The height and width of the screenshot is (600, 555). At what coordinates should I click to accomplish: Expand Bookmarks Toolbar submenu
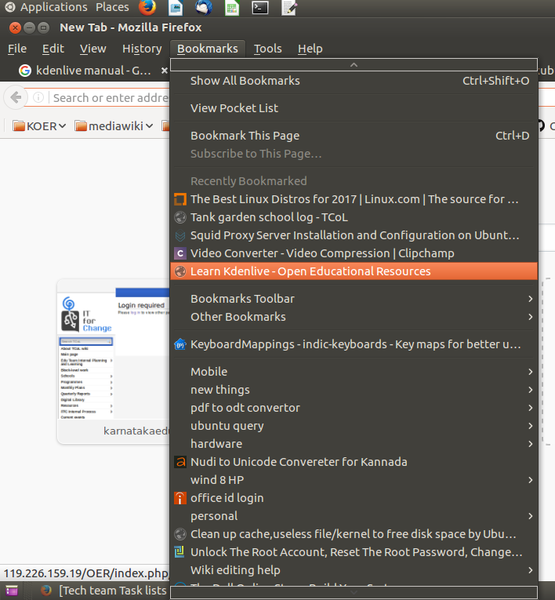354,299
